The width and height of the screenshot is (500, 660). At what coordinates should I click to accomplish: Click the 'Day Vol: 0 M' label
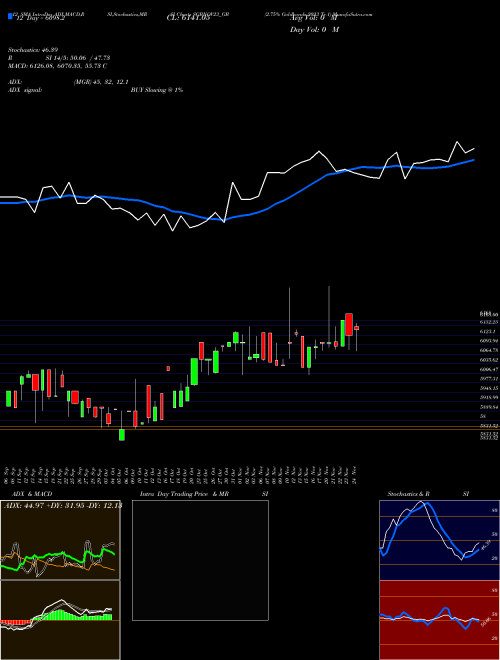(314, 30)
